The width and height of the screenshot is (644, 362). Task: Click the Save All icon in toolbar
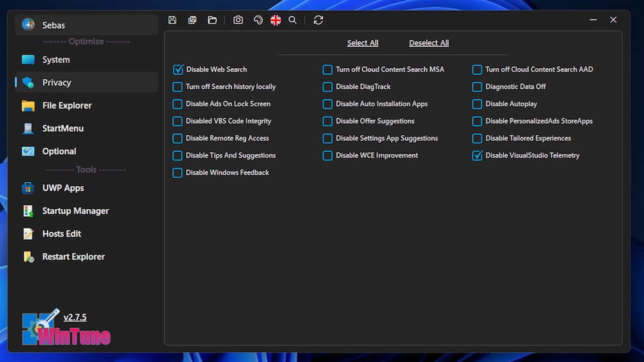pos(192,20)
